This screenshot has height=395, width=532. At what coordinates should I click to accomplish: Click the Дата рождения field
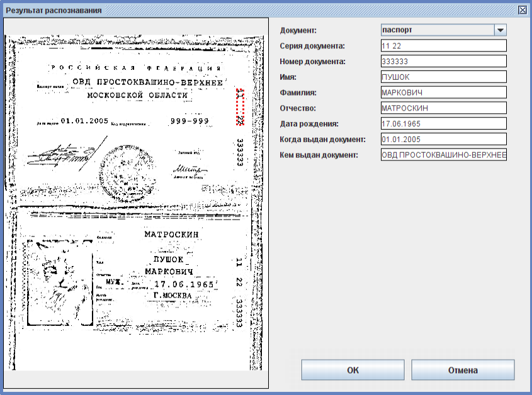pos(443,123)
